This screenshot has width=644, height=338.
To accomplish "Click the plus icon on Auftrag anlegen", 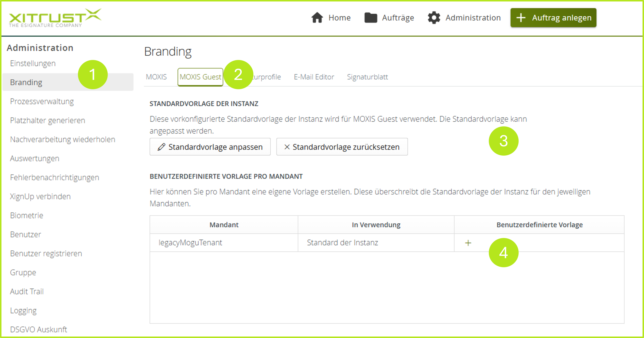I will pyautogui.click(x=522, y=17).
